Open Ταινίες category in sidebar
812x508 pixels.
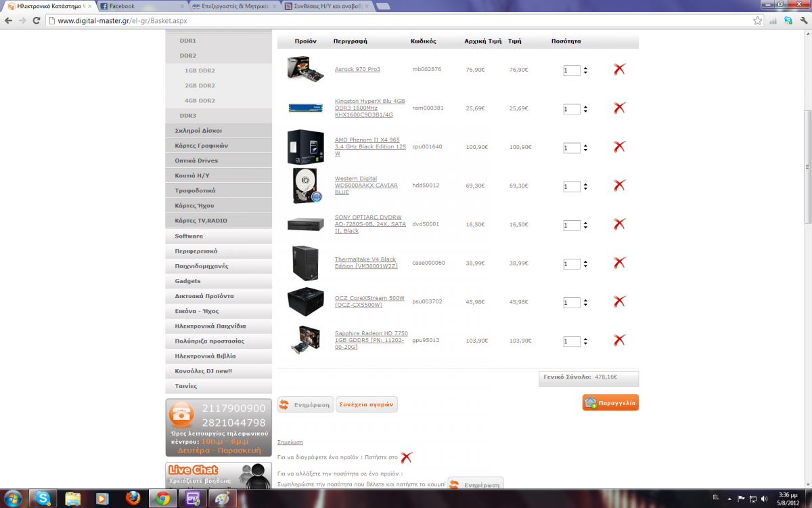(x=219, y=385)
